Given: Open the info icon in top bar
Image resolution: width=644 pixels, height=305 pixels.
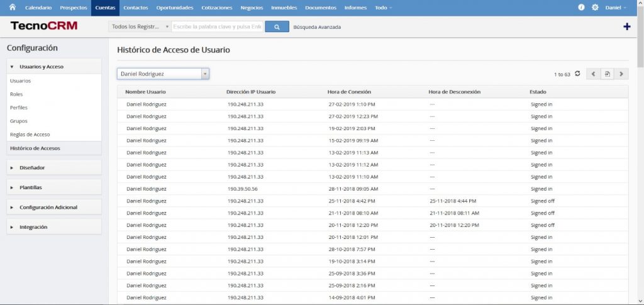Looking at the screenshot, I should click(x=581, y=8).
